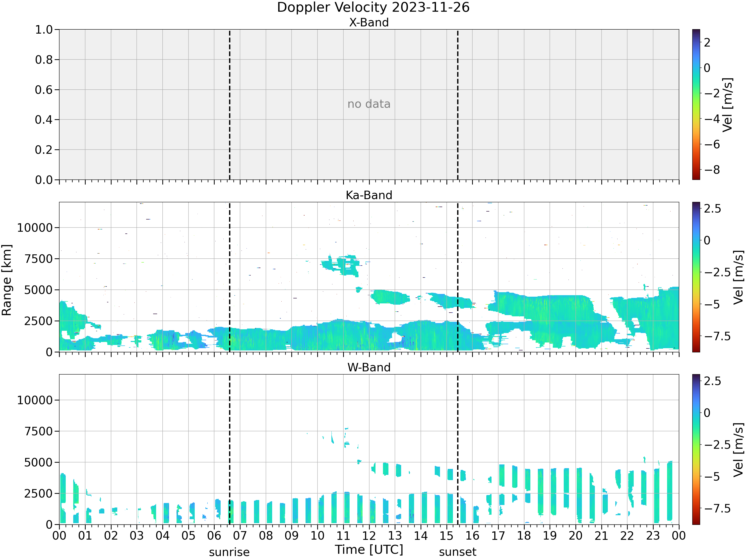Click the −8 label on X-Band colorbar
747x560 pixels.
(712, 170)
